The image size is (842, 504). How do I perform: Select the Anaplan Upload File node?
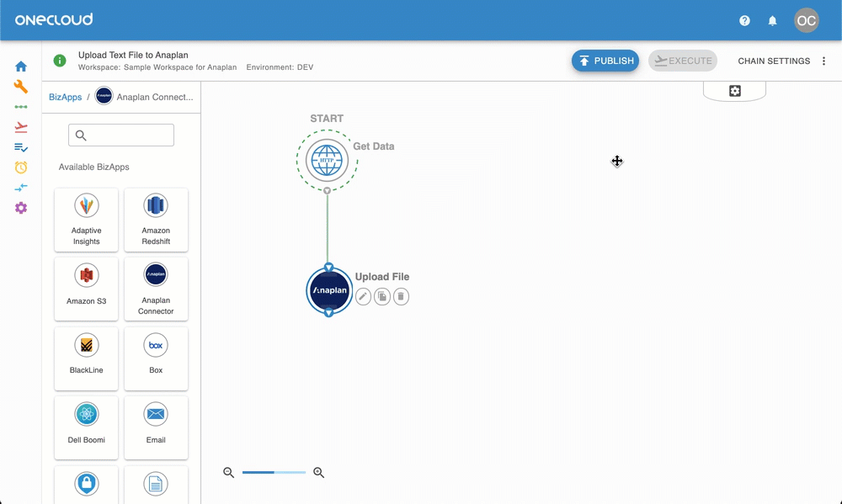coord(329,289)
